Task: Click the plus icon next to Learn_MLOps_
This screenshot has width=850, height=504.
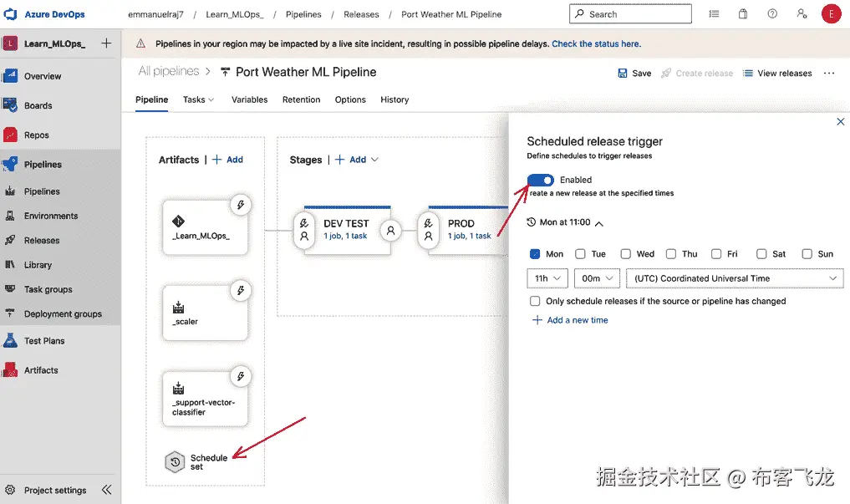Action: 106,43
